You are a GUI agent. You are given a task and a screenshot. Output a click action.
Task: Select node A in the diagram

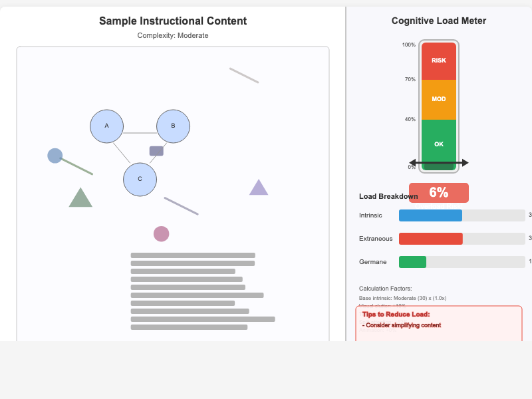(106, 126)
